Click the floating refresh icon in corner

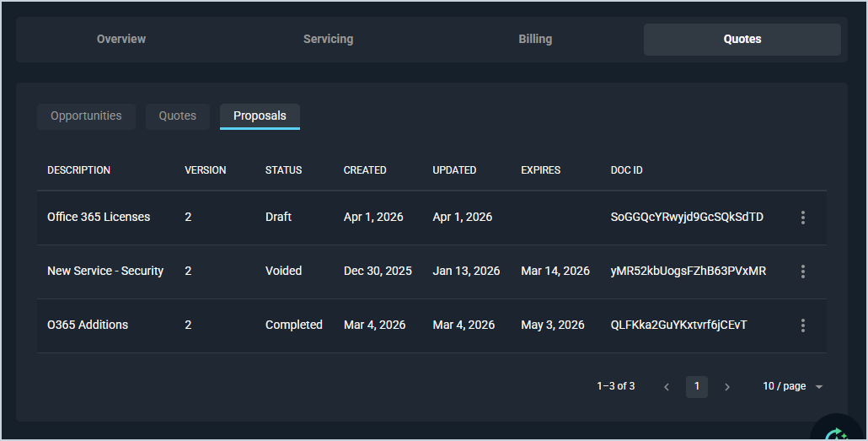838,432
